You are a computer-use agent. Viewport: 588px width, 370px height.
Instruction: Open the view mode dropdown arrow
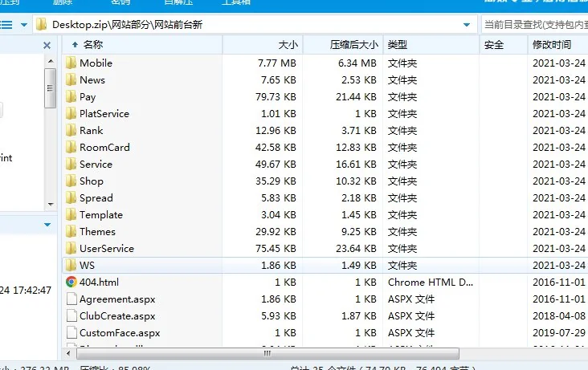click(24, 25)
